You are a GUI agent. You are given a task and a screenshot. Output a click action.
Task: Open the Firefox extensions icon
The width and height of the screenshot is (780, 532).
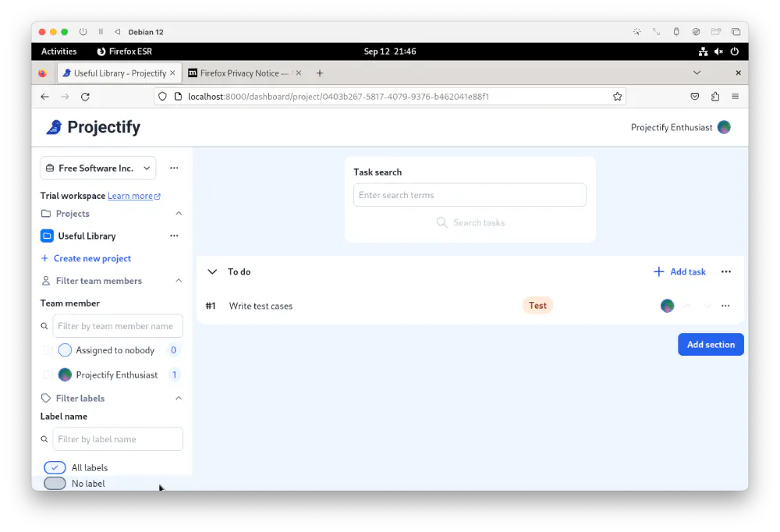[714, 97]
